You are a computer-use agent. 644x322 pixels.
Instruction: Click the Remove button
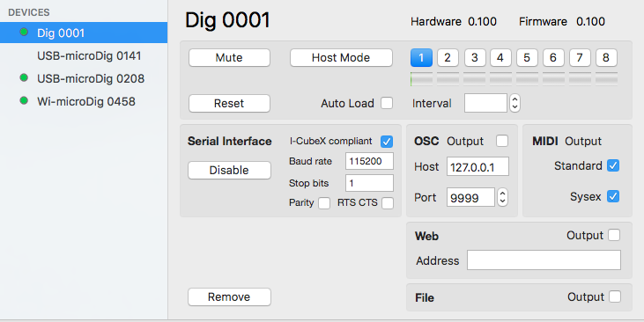click(x=229, y=297)
